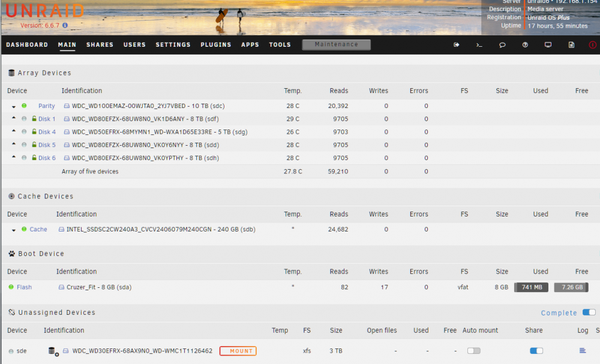
Task: Click the 741 MB used bar for Flash
Action: click(x=531, y=287)
